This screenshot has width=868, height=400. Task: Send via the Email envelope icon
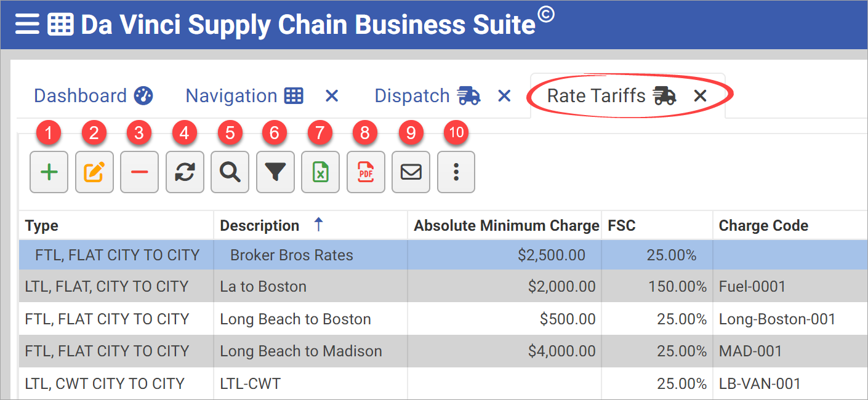pos(411,172)
